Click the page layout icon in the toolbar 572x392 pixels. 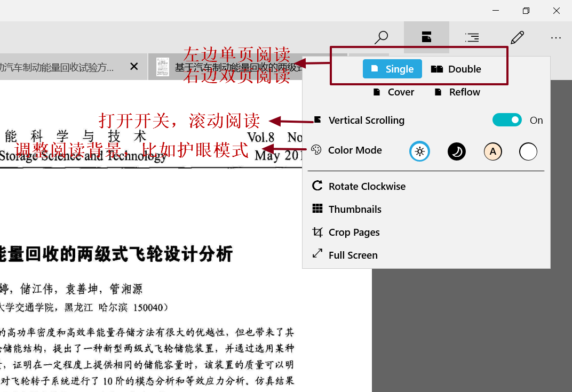point(426,37)
